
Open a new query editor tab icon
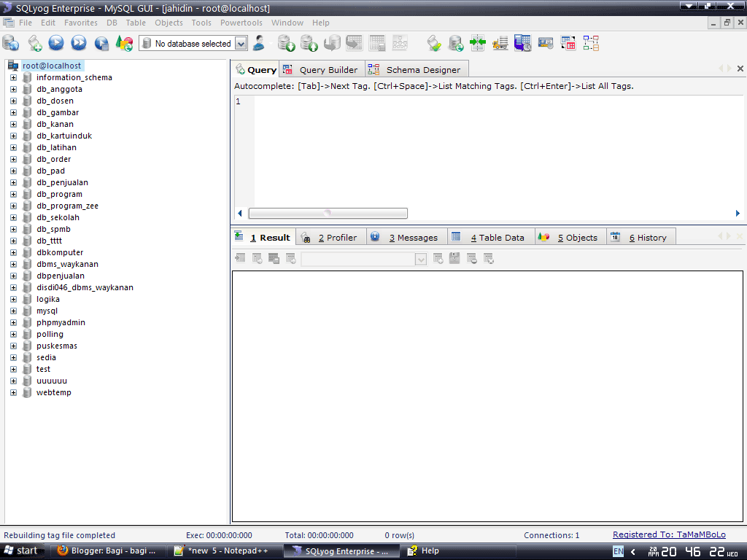tap(35, 43)
